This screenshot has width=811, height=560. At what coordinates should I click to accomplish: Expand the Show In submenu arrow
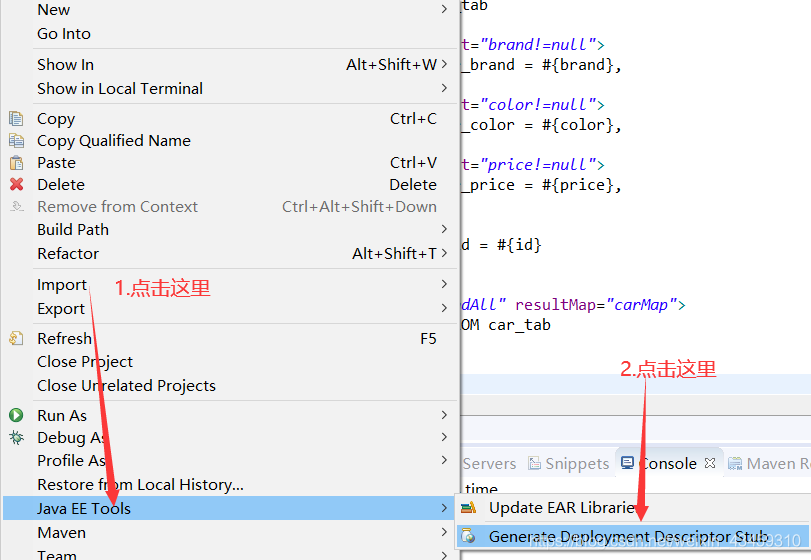click(x=444, y=64)
